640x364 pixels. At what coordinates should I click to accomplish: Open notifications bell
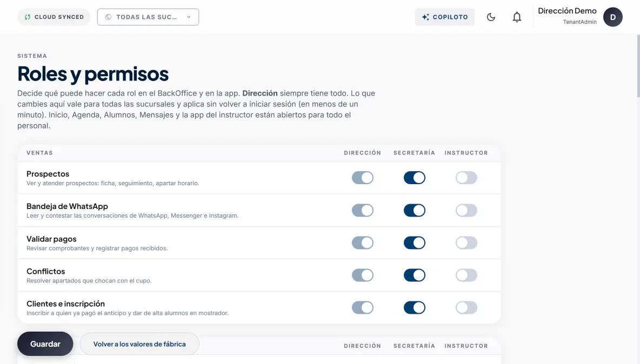[517, 17]
